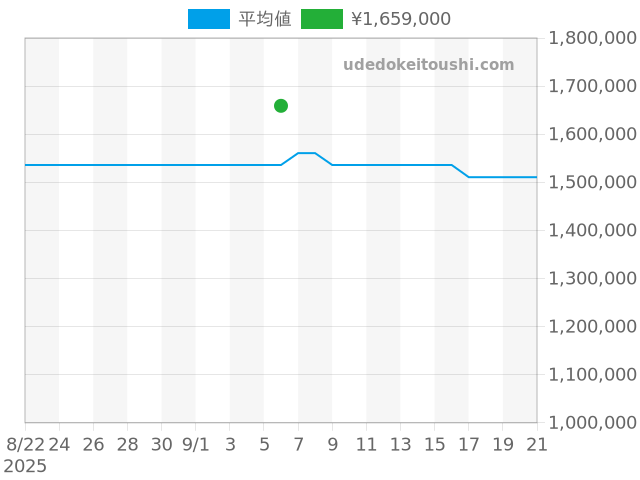Click the 1,300,000 y-axis label
The image size is (640, 480).
coord(592,278)
